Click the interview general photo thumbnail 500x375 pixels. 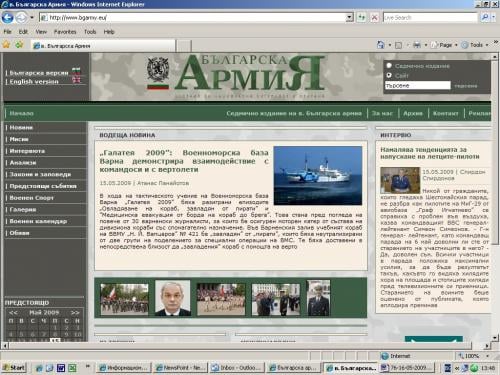(x=400, y=180)
